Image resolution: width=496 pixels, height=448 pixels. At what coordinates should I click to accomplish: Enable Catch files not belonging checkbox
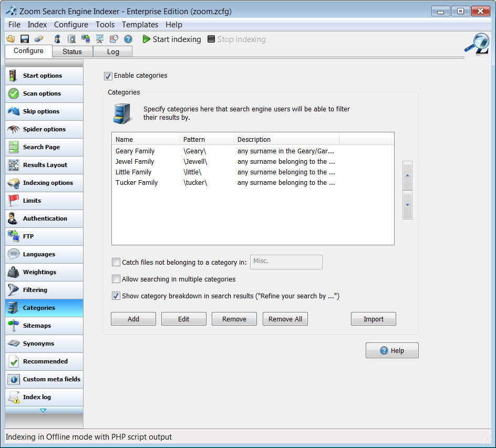(116, 262)
